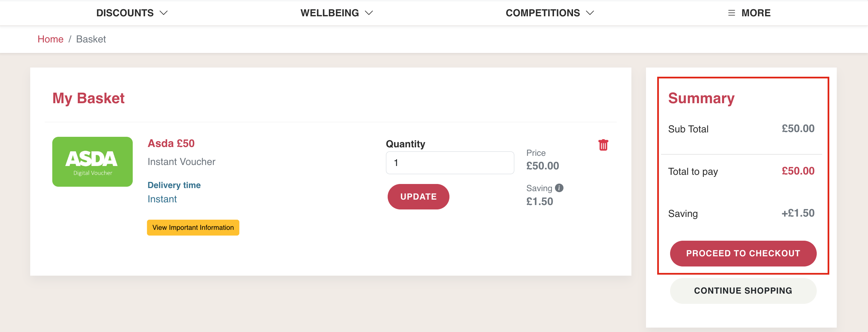The width and height of the screenshot is (868, 332).
Task: Click the Delivery time label
Action: click(174, 185)
